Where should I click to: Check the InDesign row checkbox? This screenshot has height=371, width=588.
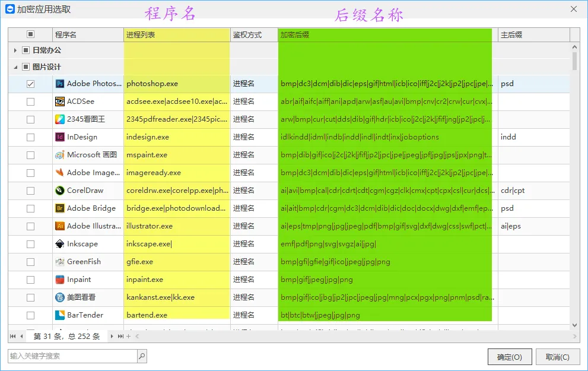tap(30, 137)
